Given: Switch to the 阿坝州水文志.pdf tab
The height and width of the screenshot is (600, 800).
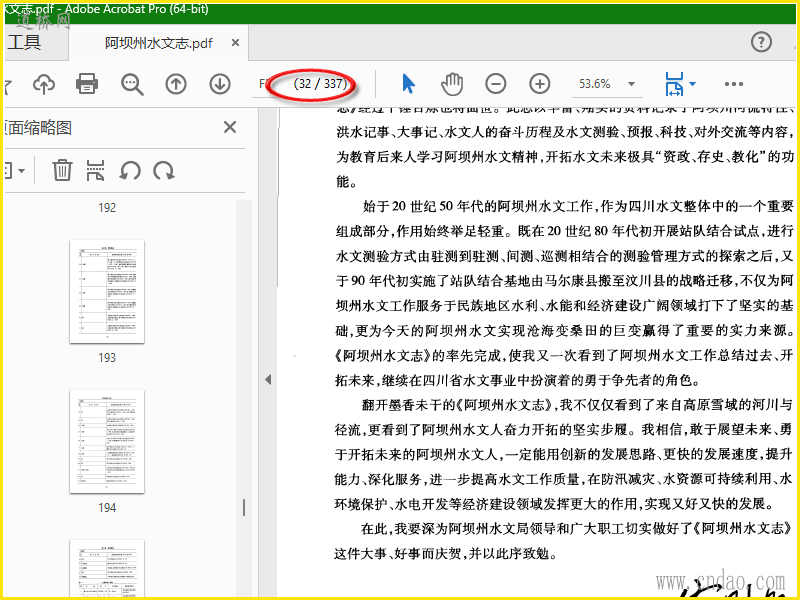Looking at the screenshot, I should click(x=159, y=43).
